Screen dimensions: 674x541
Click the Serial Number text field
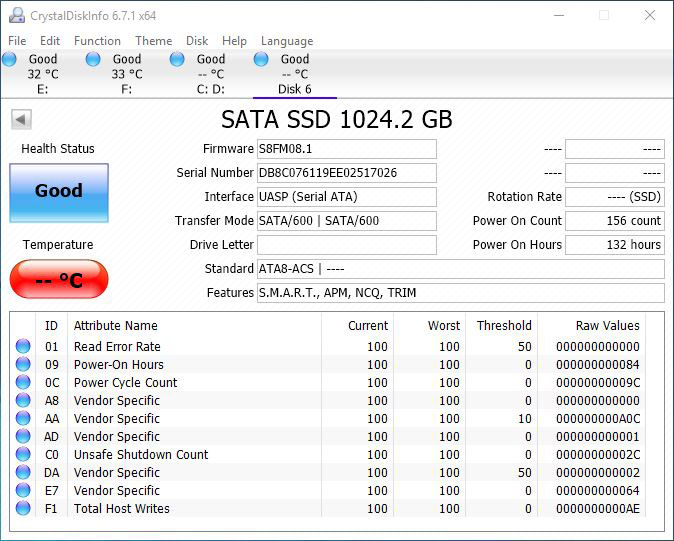tap(346, 173)
